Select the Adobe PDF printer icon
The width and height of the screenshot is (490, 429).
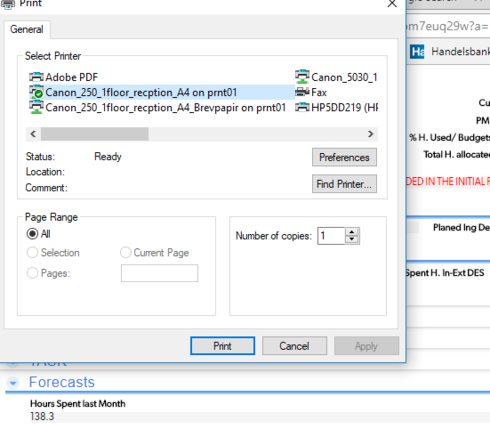pos(36,77)
